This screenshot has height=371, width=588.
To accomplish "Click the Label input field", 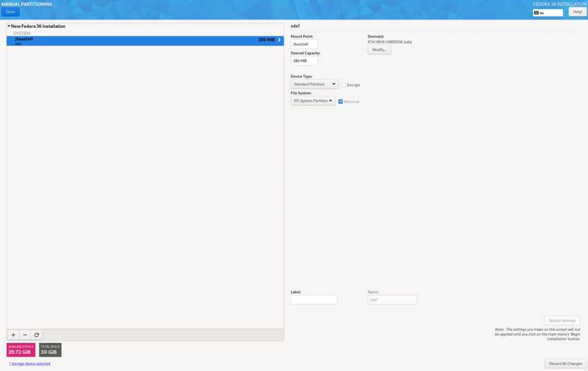I will click(x=314, y=299).
